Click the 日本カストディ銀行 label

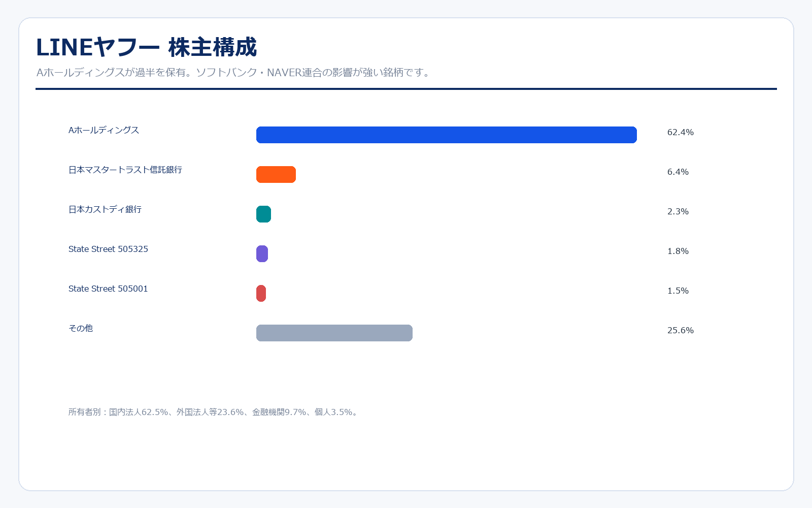pyautogui.click(x=105, y=209)
